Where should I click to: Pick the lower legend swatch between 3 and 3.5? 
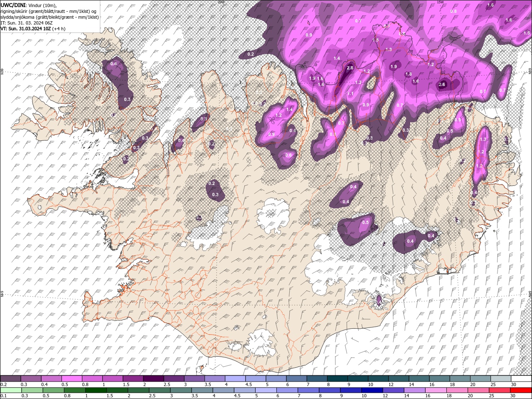pos(181,390)
